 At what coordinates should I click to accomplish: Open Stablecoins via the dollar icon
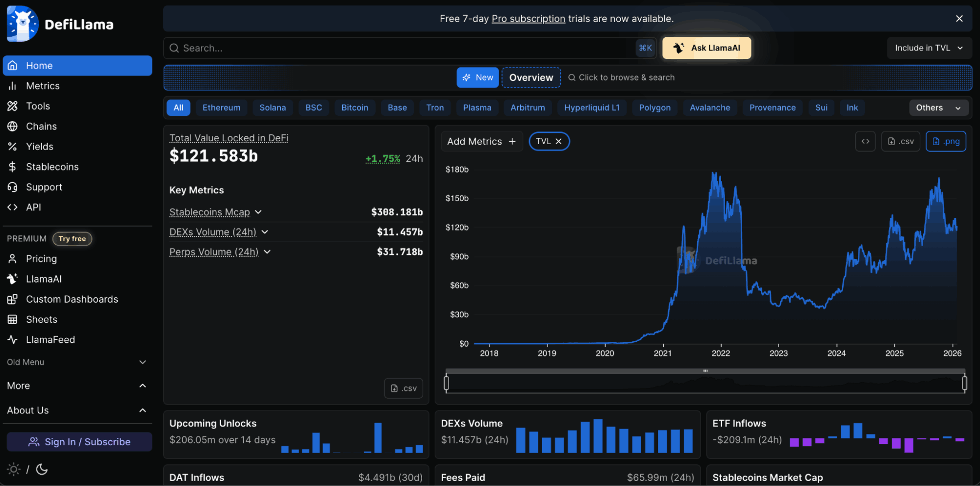(13, 167)
